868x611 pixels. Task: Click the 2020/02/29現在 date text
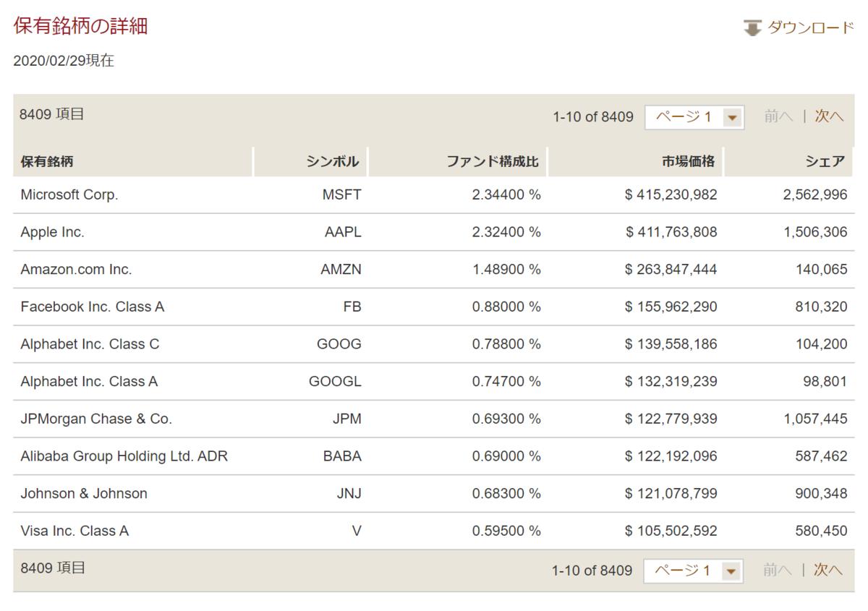(64, 61)
